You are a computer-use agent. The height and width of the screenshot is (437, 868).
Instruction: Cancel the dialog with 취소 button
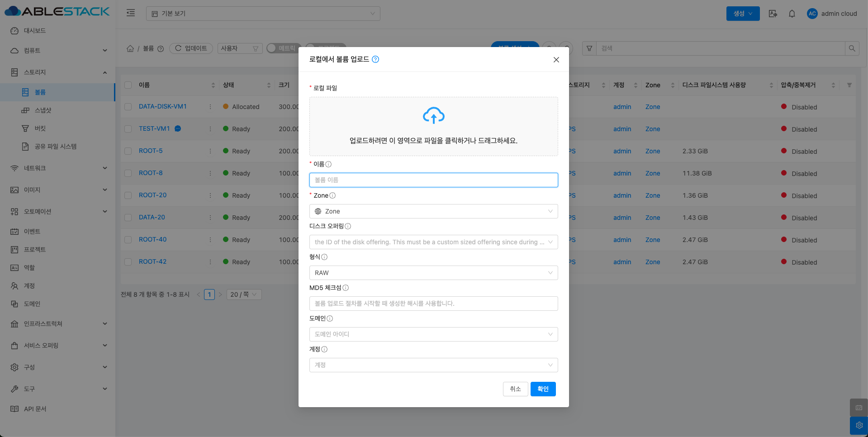tap(515, 389)
